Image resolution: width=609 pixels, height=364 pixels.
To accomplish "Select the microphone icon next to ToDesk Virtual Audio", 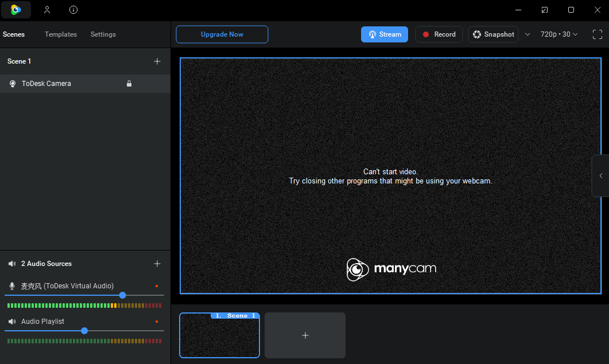I will tap(12, 285).
